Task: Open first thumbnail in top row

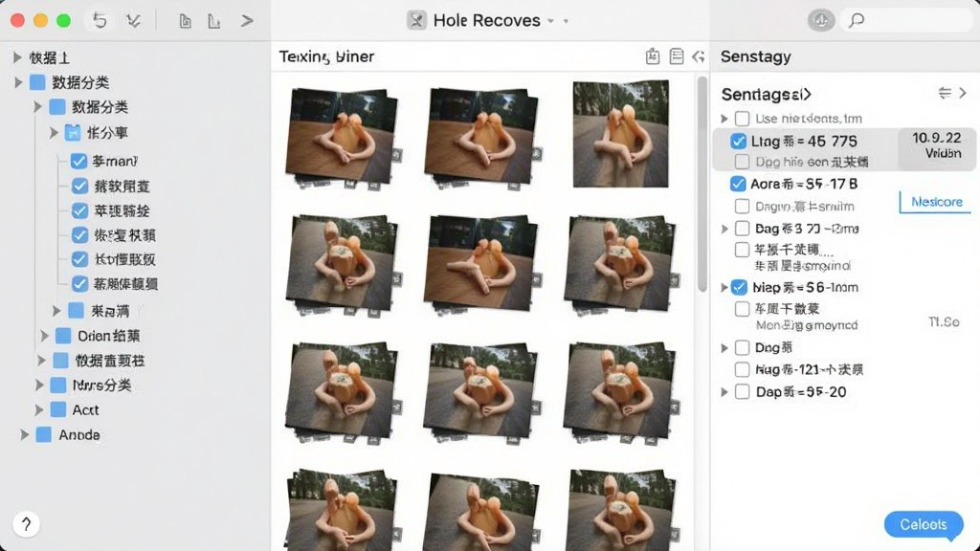Action: coord(343,138)
